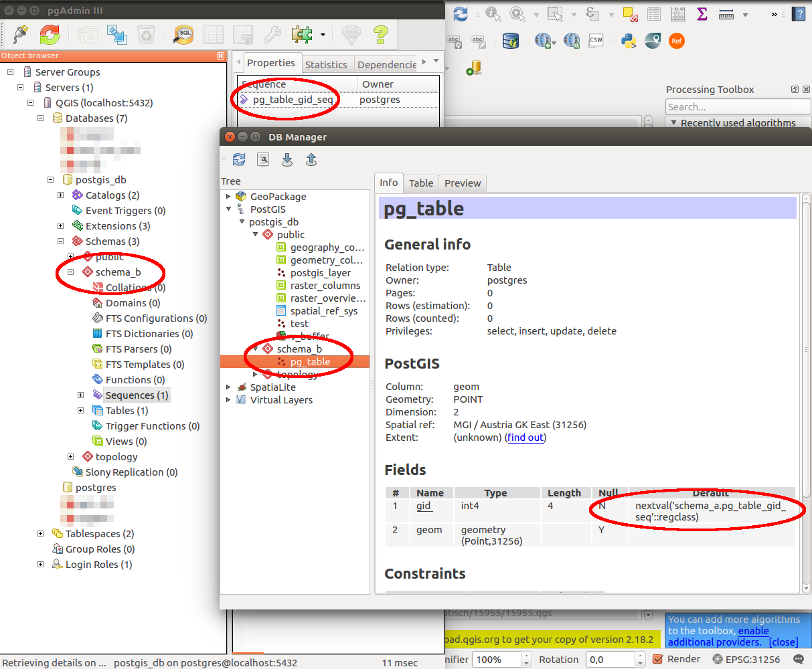Show pgAdmin SQL help question mark
The width and height of the screenshot is (812, 669).
click(x=381, y=34)
